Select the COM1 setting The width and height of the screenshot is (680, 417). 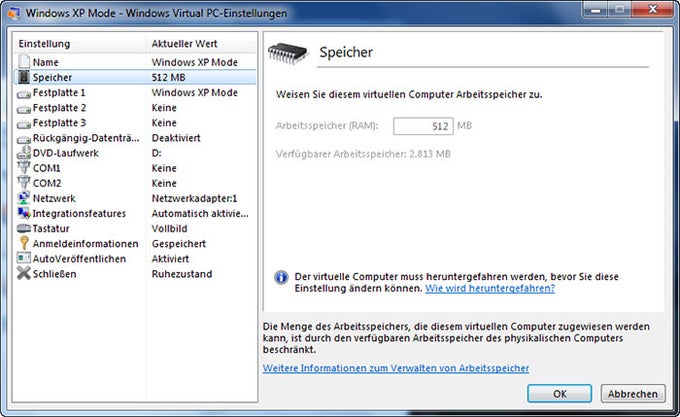(135, 168)
